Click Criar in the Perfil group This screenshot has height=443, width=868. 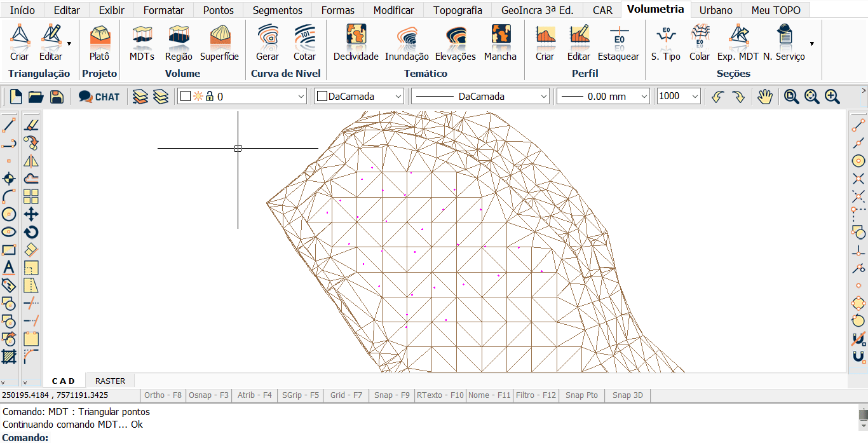click(545, 43)
